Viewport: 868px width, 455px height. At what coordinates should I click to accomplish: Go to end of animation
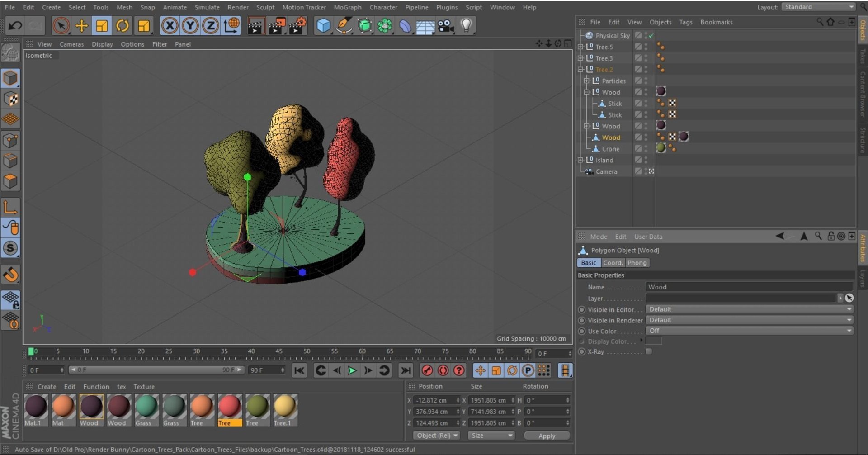406,370
